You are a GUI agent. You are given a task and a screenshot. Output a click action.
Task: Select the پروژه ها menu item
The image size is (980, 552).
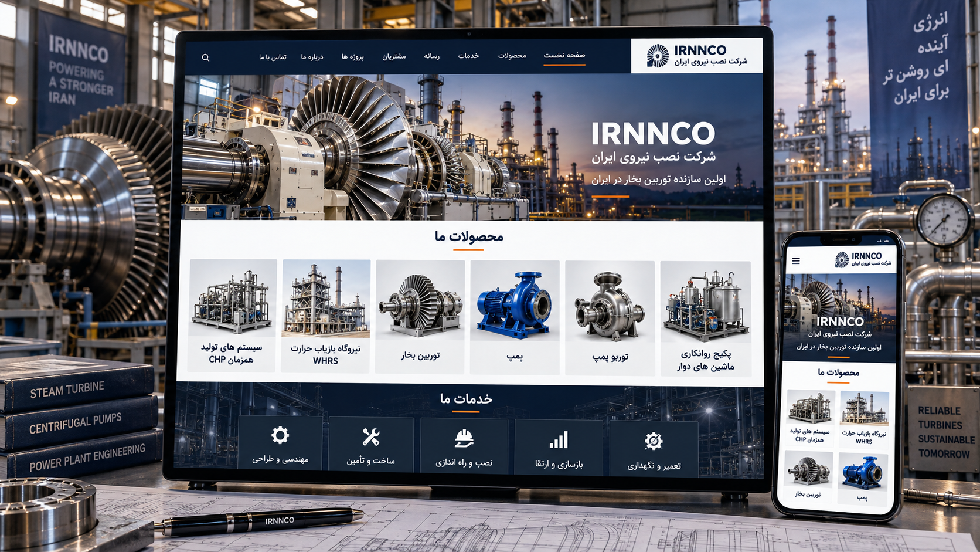tap(353, 57)
